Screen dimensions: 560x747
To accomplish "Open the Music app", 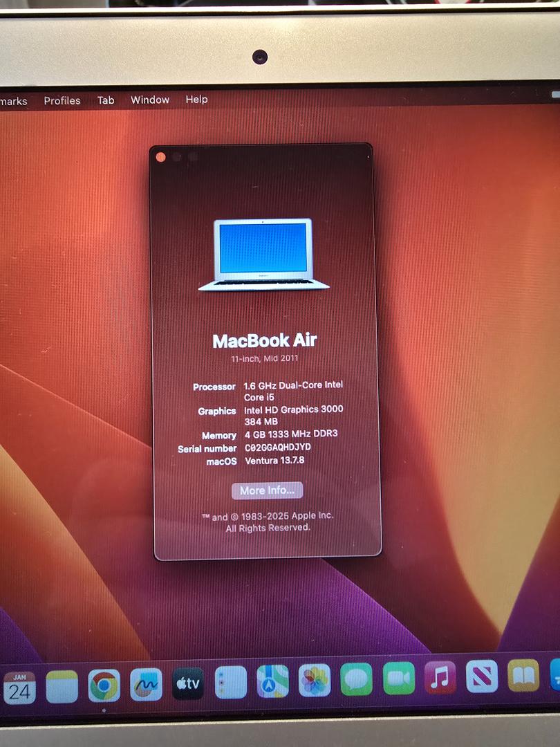I will pyautogui.click(x=440, y=677).
